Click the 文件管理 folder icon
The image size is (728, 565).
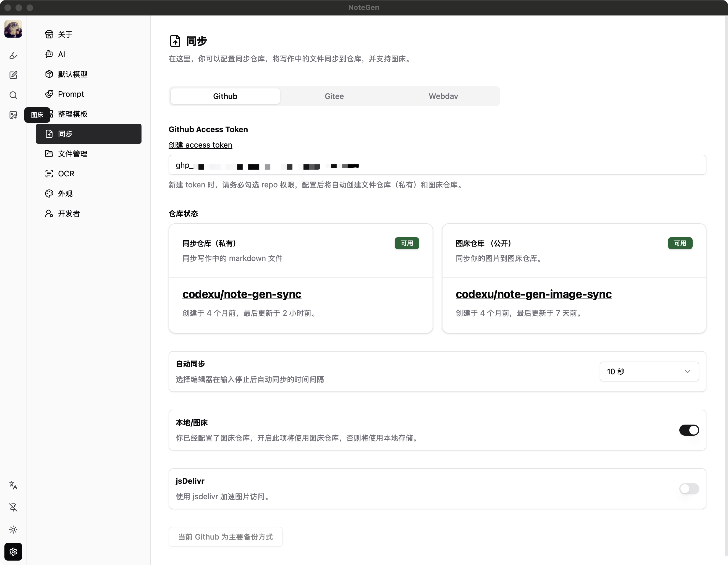(49, 154)
